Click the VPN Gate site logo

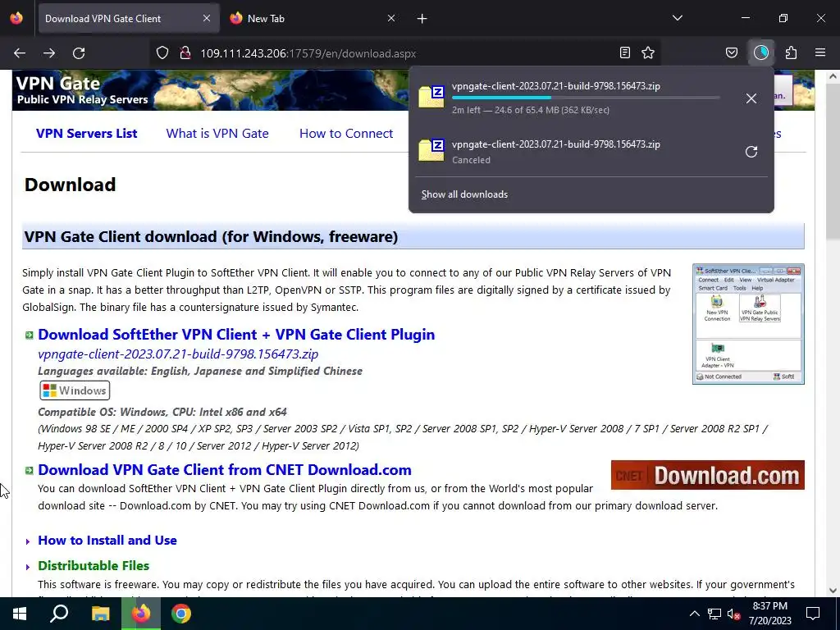coord(82,90)
